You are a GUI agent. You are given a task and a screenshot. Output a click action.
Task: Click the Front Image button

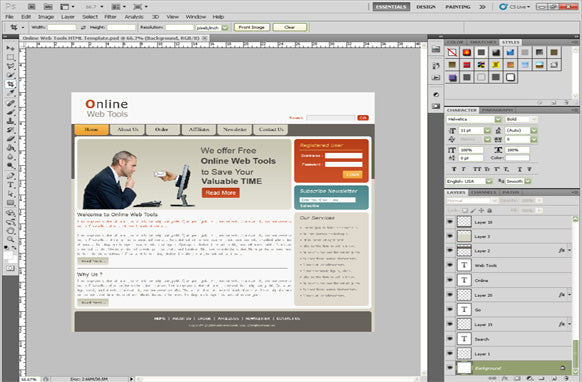pyautogui.click(x=252, y=27)
